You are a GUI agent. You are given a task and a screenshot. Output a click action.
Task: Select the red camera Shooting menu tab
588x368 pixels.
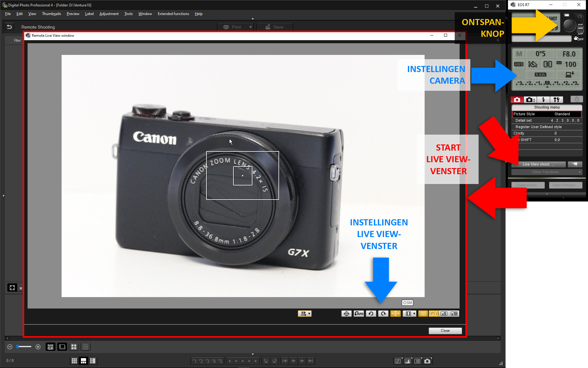pyautogui.click(x=517, y=100)
